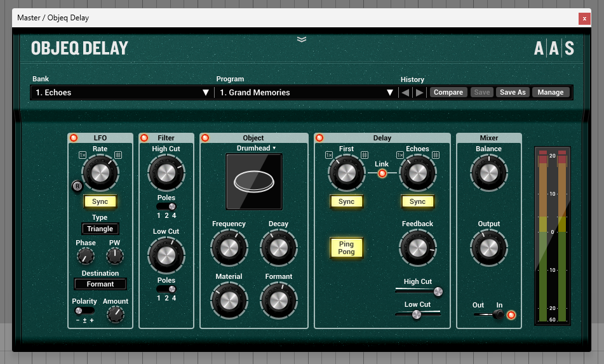Toggle the LFO module power button

coord(74,137)
